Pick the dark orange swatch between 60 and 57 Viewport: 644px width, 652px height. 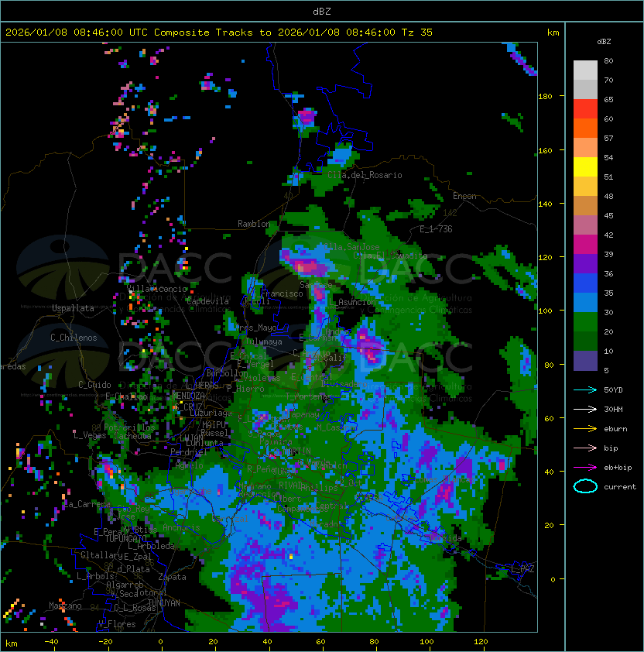(585, 128)
